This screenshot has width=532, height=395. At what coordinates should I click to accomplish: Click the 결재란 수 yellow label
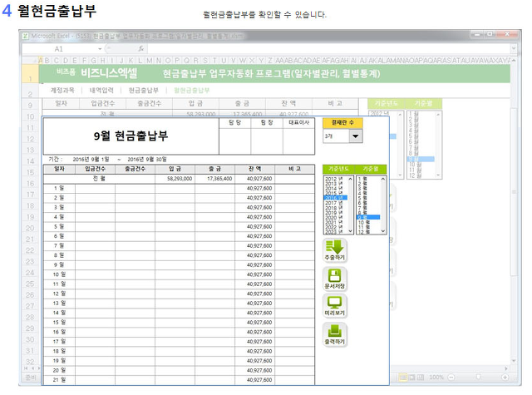pyautogui.click(x=342, y=122)
